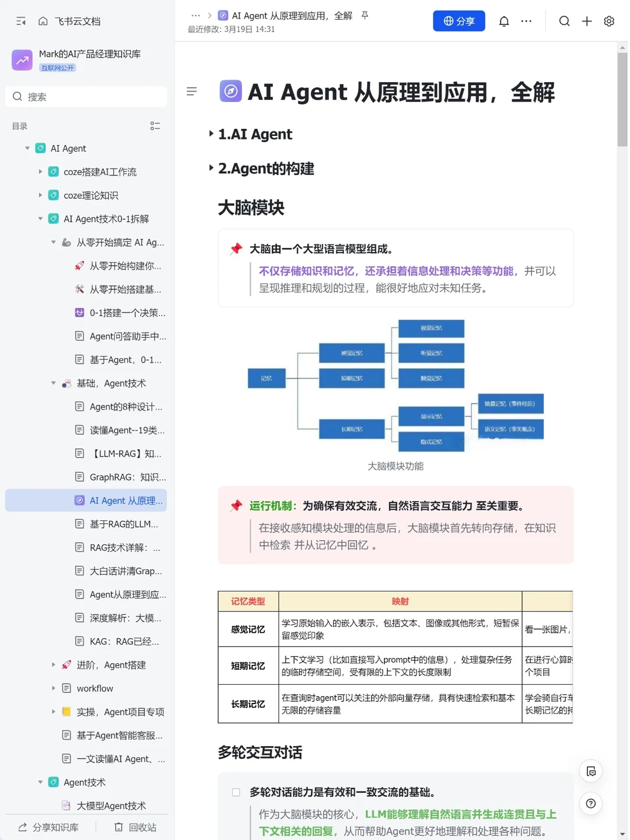
Task: Expand the 实操，Agent项目专项 node arrow
Action: pyautogui.click(x=53, y=712)
